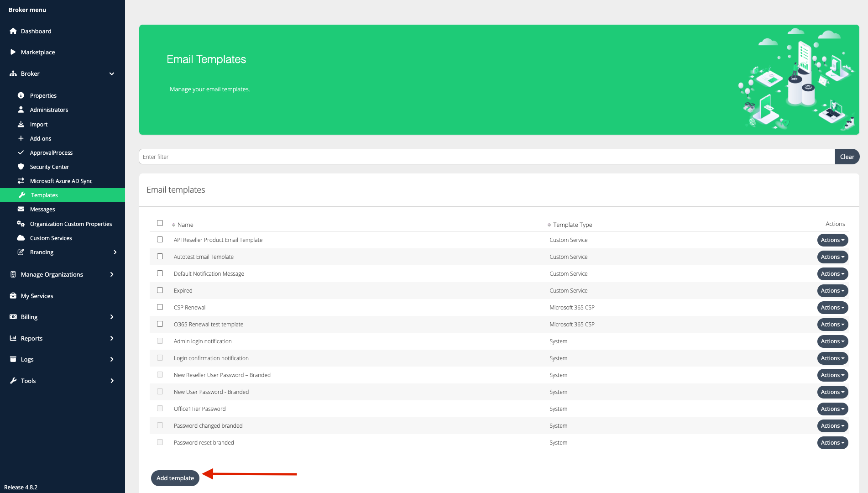Viewport: 868px width, 493px height.
Task: Check the select-all checkbox in table header
Action: (x=160, y=223)
